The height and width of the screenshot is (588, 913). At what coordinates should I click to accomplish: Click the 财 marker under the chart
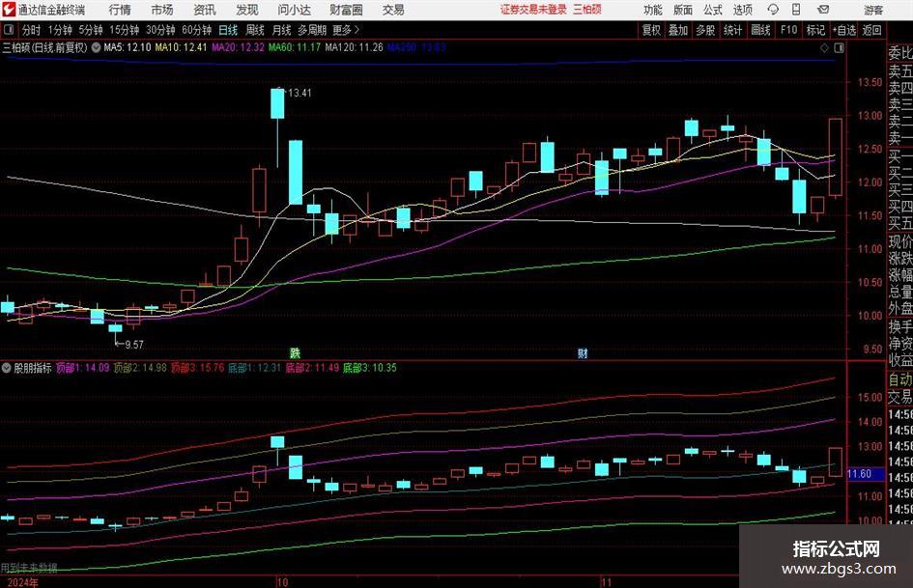[x=583, y=352]
